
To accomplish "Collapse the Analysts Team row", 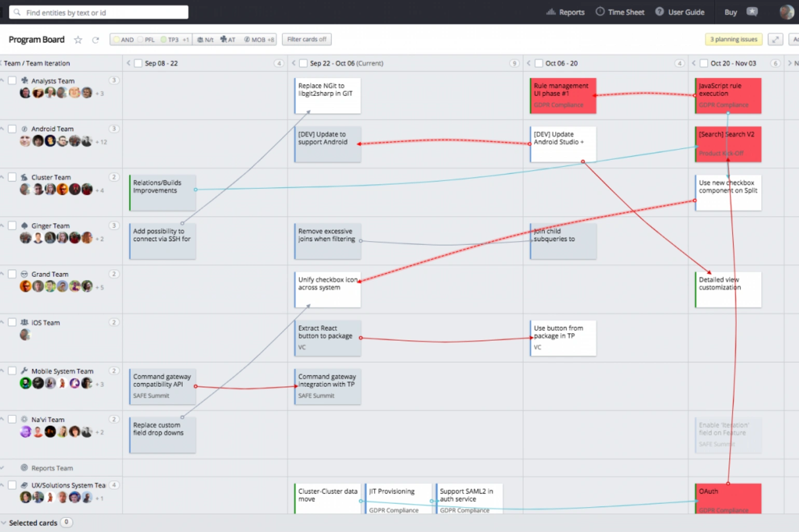I will 3,80.
